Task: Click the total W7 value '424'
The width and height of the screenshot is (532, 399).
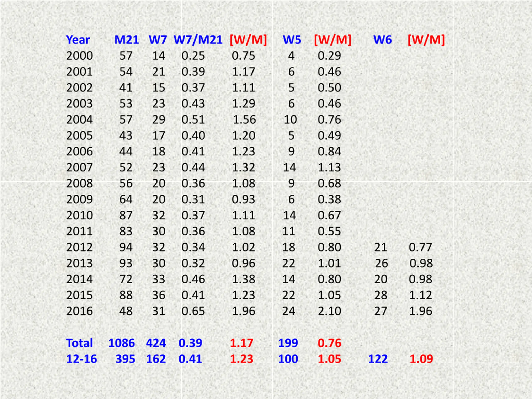Action: (156, 343)
